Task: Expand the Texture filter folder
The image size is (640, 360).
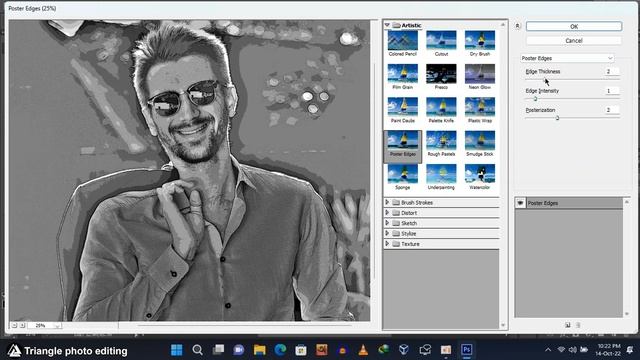Action: (x=387, y=244)
